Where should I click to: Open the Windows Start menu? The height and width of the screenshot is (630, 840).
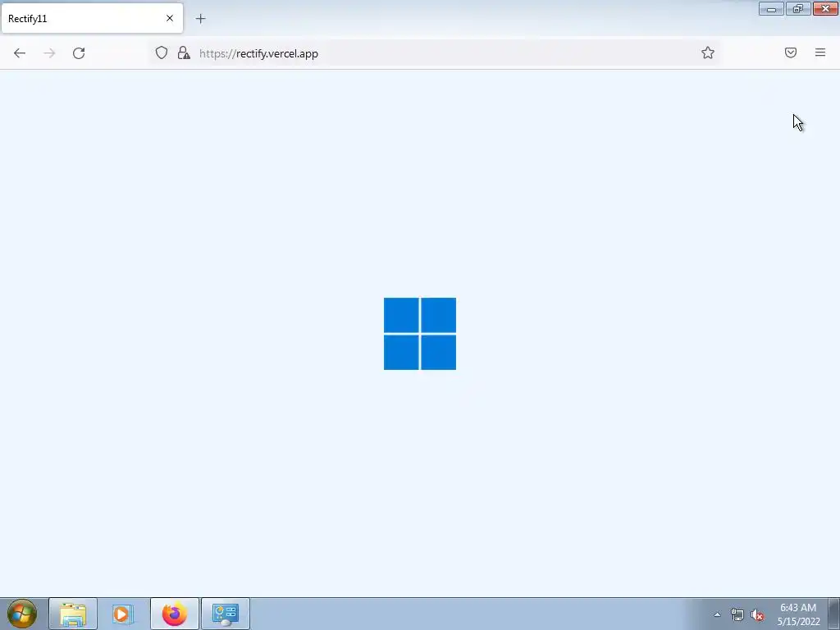(x=22, y=614)
